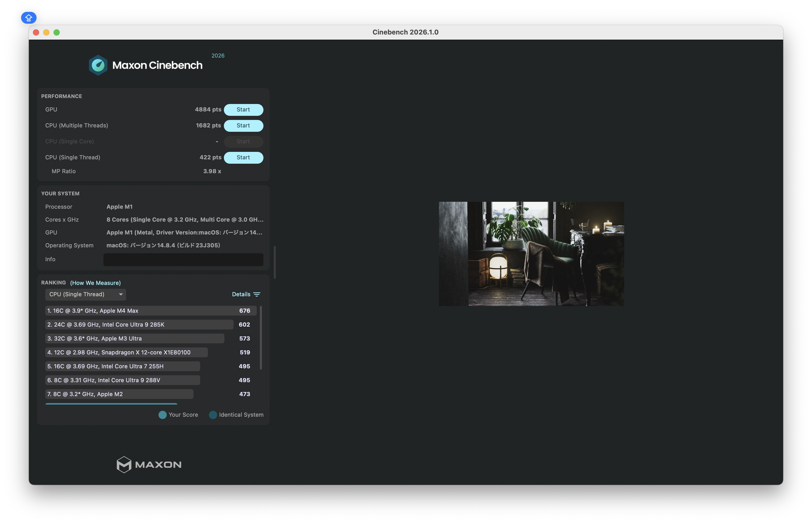Open the How We Measure link
The height and width of the screenshot is (523, 812).
95,283
